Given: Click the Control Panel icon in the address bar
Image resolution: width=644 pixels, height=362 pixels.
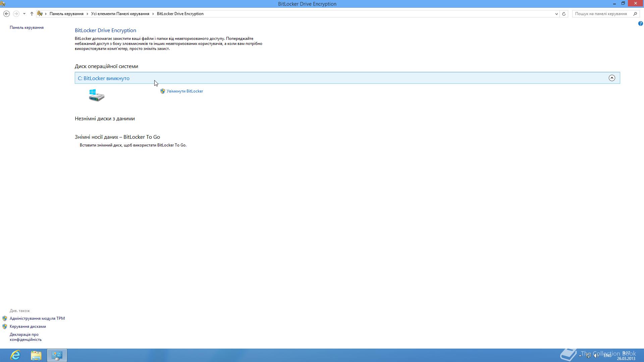Looking at the screenshot, I should (40, 14).
